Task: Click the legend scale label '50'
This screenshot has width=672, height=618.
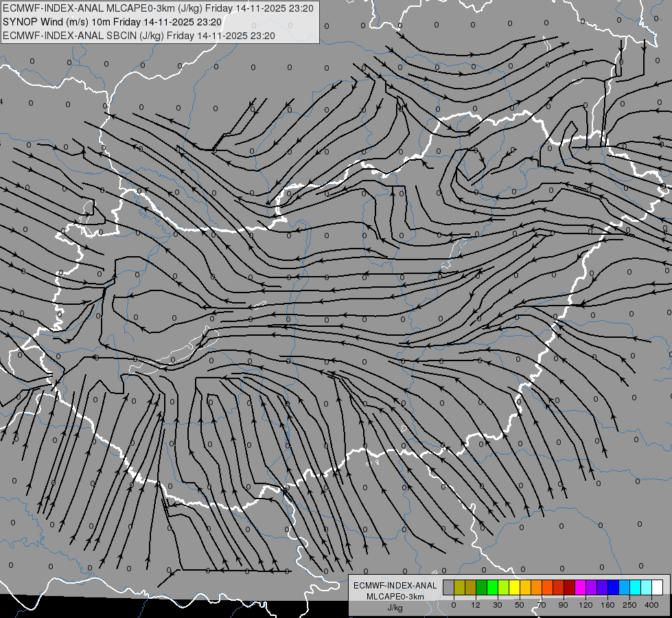Action: click(520, 605)
